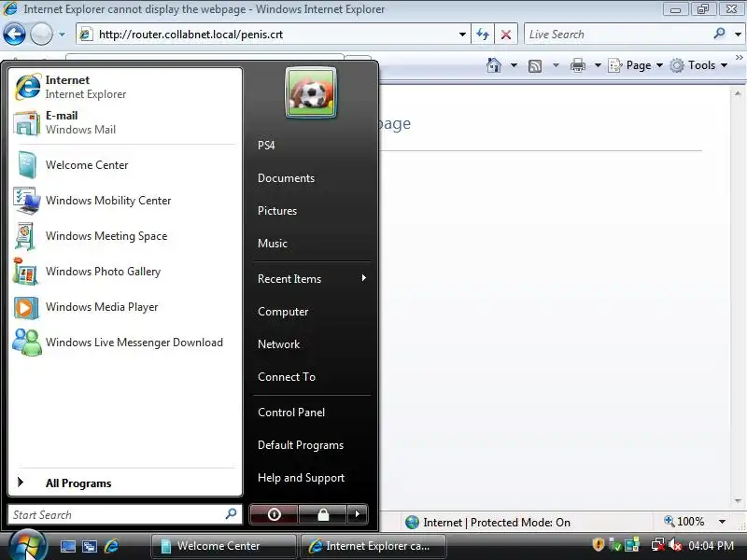Open the PS4 user folder
The height and width of the screenshot is (560, 747).
point(312,146)
